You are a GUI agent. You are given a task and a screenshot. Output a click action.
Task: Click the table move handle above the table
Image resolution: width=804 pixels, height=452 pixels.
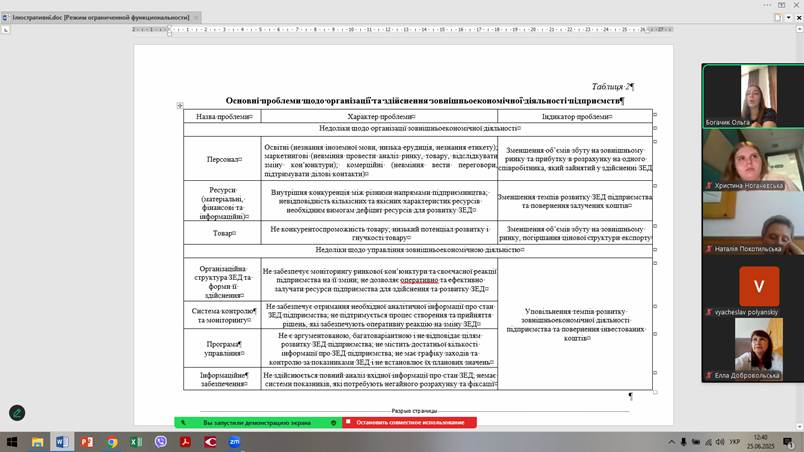click(180, 105)
